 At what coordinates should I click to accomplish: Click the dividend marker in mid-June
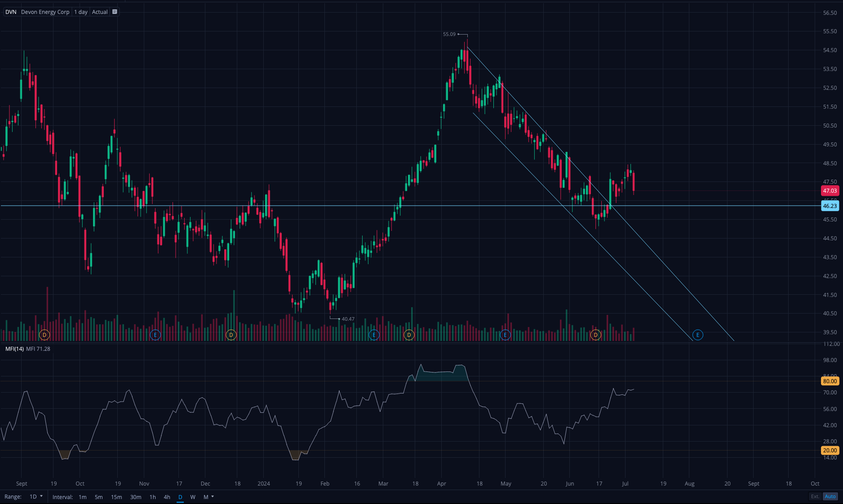point(595,335)
